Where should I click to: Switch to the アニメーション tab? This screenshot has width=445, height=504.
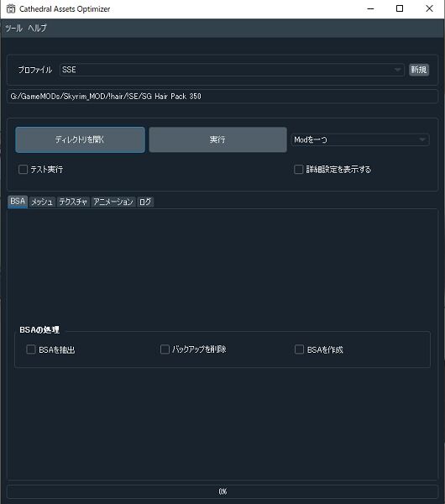point(113,202)
